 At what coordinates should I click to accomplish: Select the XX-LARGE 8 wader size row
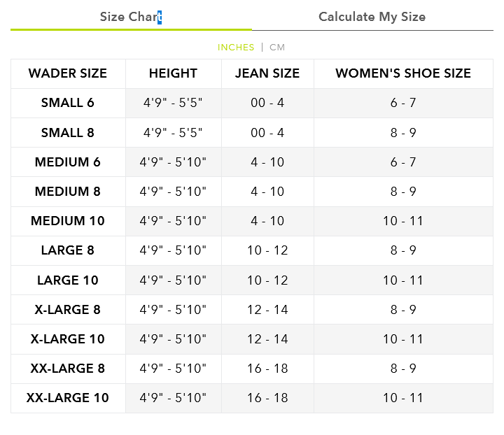point(252,369)
